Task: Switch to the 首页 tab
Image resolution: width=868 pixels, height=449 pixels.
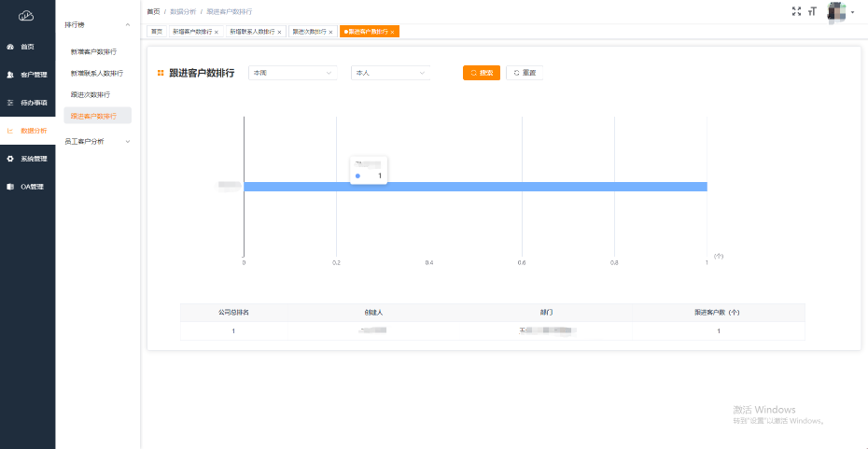Action: click(157, 32)
